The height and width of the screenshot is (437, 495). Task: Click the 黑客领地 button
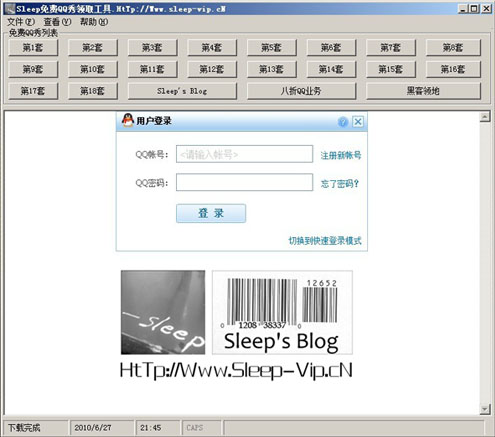click(423, 91)
